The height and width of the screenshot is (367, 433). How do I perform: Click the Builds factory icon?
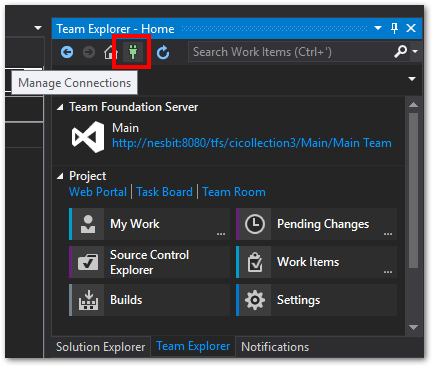click(88, 300)
